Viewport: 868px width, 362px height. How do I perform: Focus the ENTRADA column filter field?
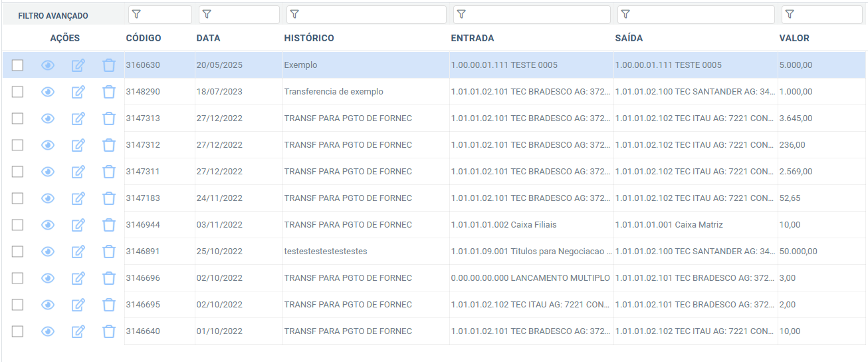tap(532, 15)
